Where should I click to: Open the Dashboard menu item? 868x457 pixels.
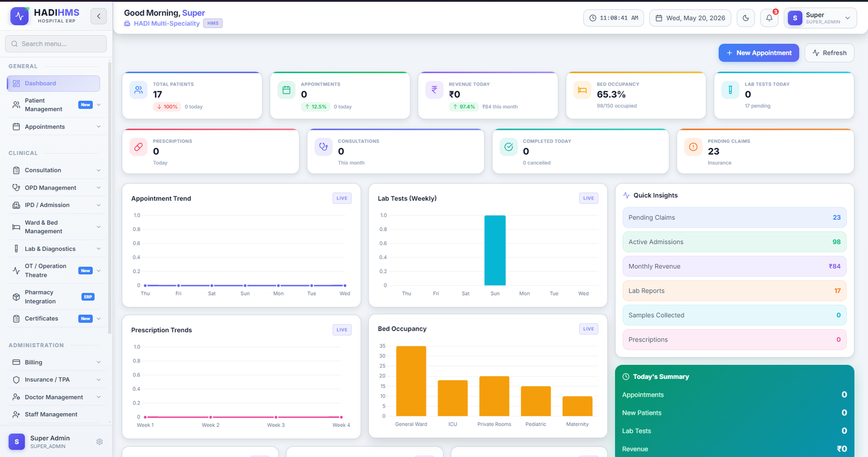(x=53, y=83)
